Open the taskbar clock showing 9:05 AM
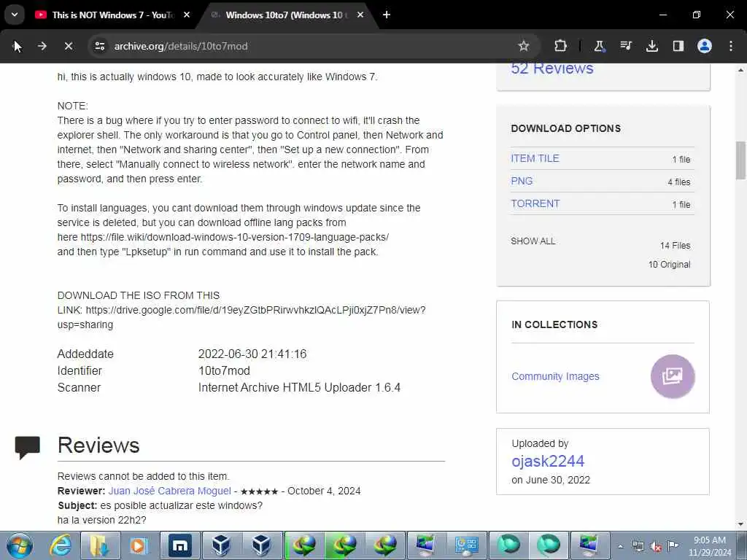Image resolution: width=747 pixels, height=560 pixels. pos(709,546)
